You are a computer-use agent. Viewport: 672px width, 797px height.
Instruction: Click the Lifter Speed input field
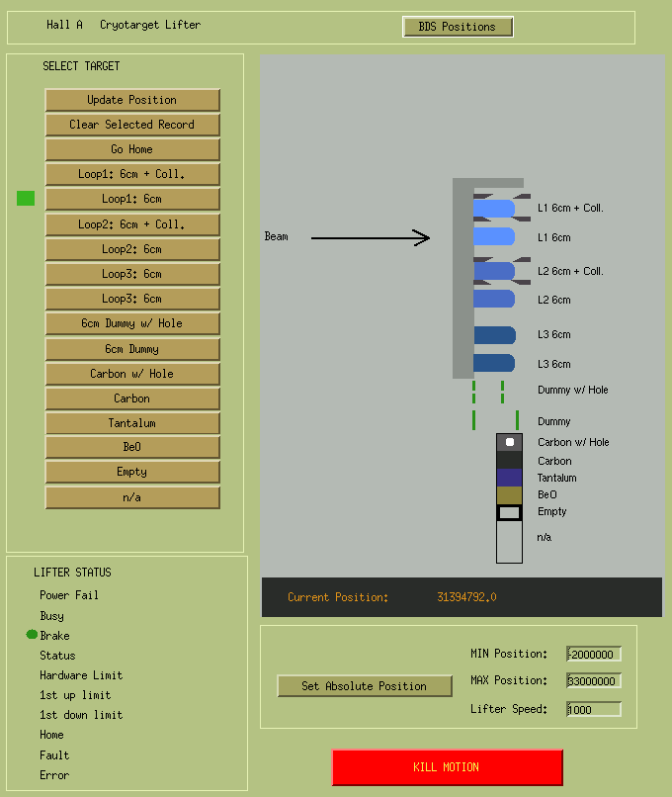click(594, 710)
